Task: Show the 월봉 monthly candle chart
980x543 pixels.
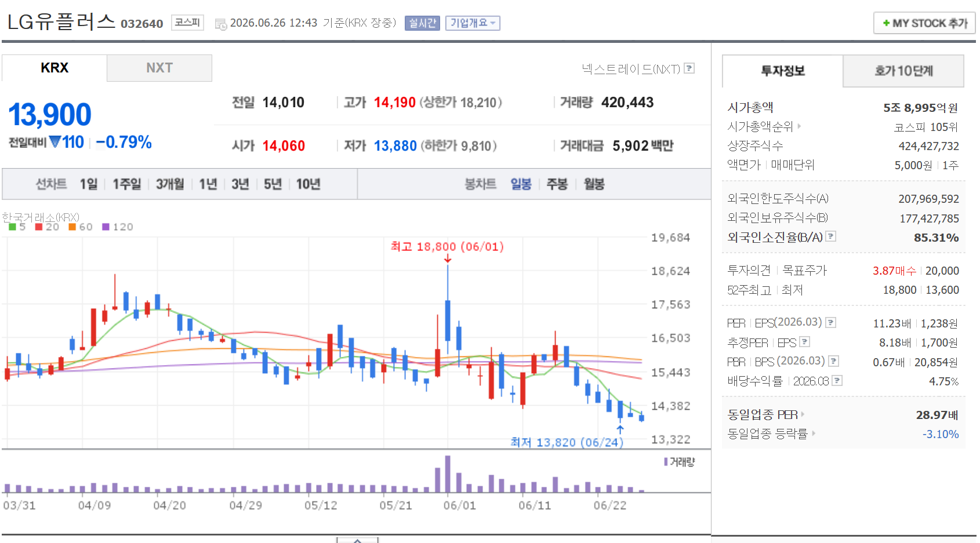Action: point(594,184)
